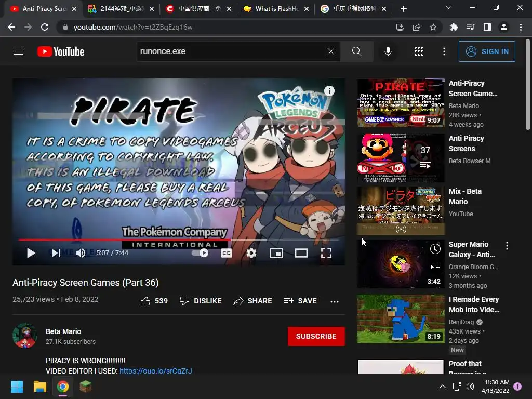Close the What is FlashHe tab
The width and height of the screenshot is (532, 399).
coord(307,9)
